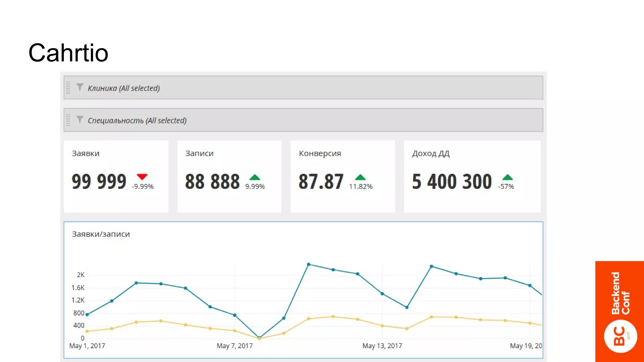Click the Специальность filter funnel icon
Viewport: 644px width, 362px height.
[x=80, y=120]
